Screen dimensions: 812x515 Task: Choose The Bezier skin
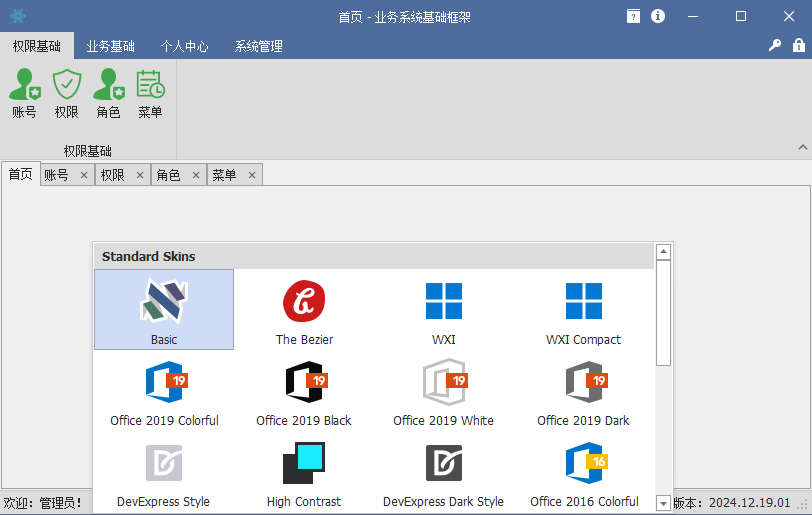(304, 309)
